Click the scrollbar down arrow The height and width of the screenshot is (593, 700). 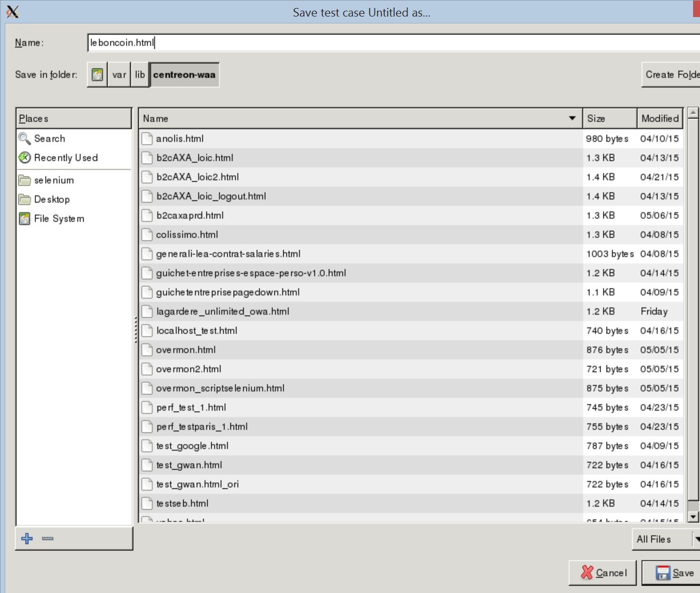(x=693, y=517)
